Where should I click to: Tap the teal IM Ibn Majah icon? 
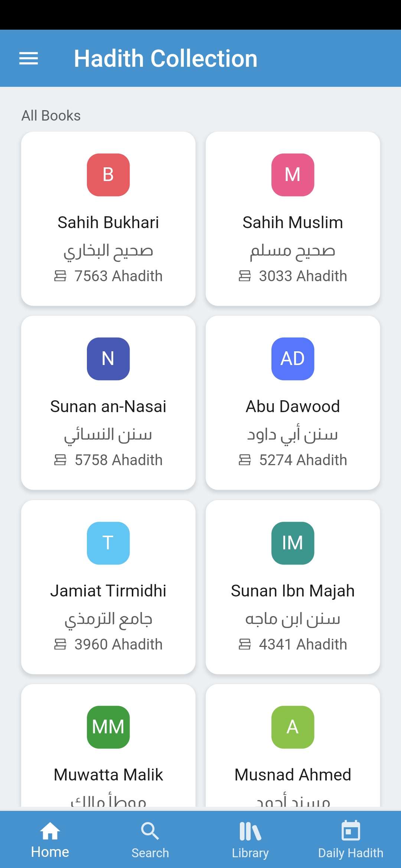tap(293, 543)
